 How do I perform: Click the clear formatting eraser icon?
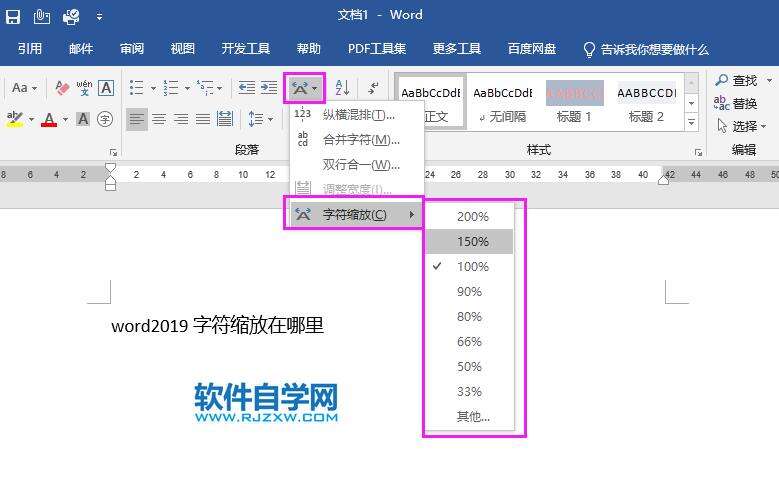click(62, 88)
